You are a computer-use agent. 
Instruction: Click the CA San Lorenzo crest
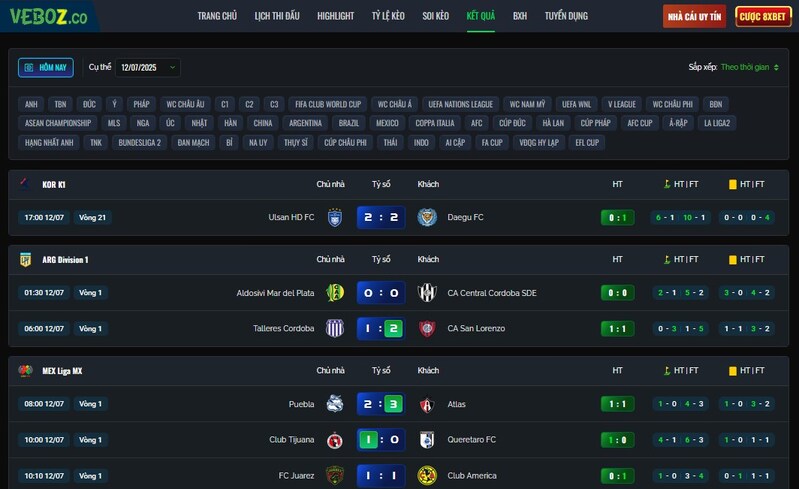point(427,329)
